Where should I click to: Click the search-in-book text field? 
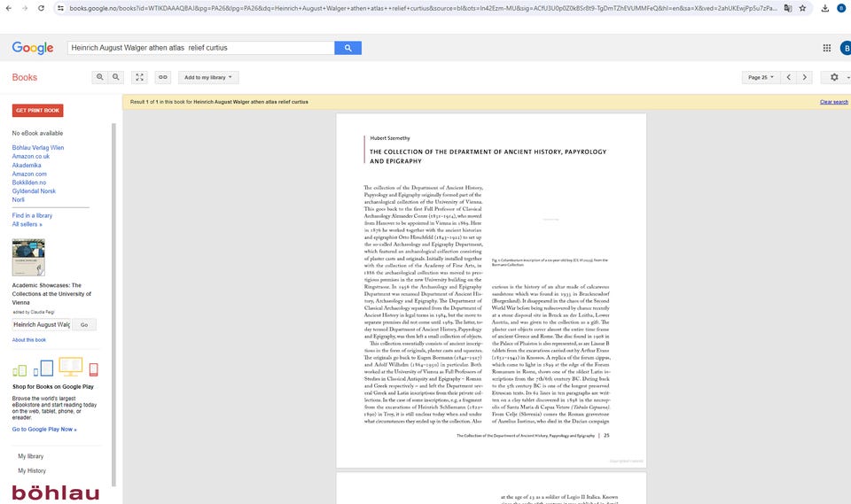tap(42, 324)
